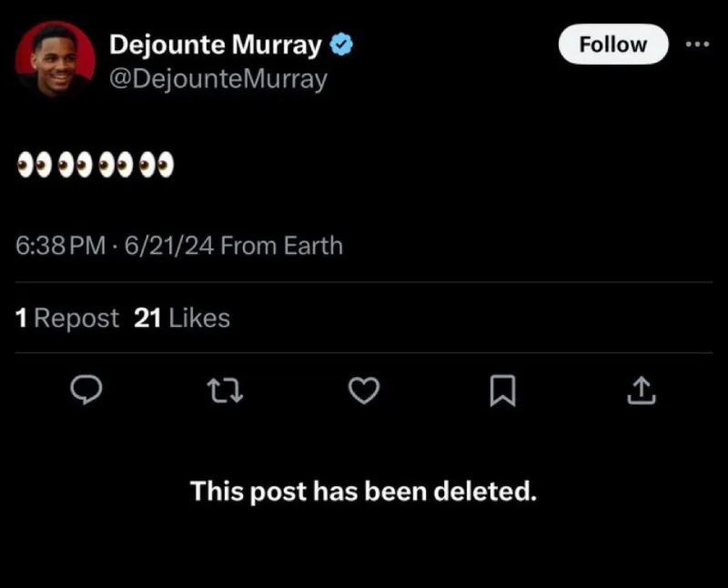This screenshot has height=588, width=728.
Task: Open the share post icon
Action: point(642,390)
